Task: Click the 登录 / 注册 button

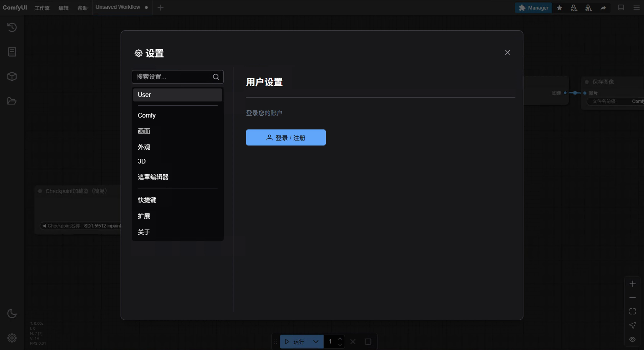Action: click(x=286, y=137)
